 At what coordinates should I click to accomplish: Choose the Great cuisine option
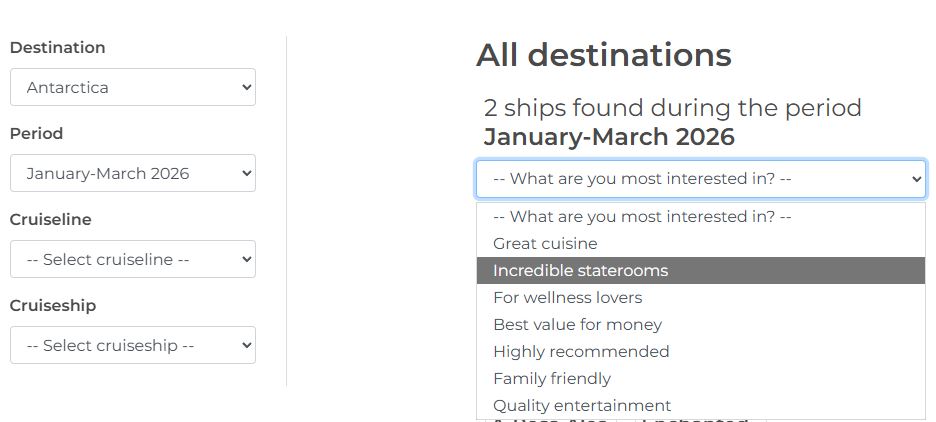pos(545,243)
